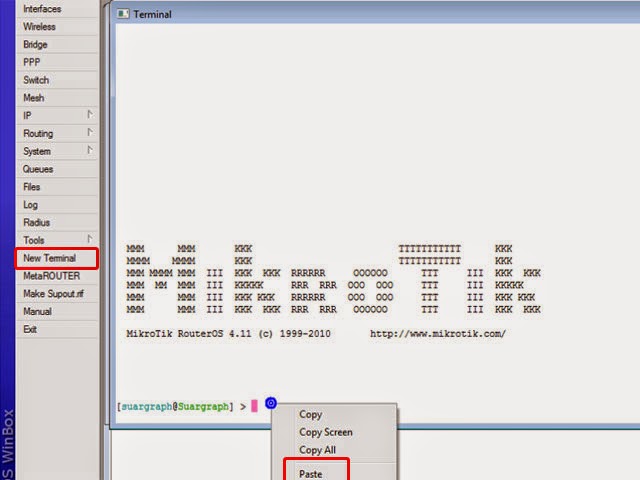Select Switch in the sidebar
The height and width of the screenshot is (480, 640).
coord(57,80)
